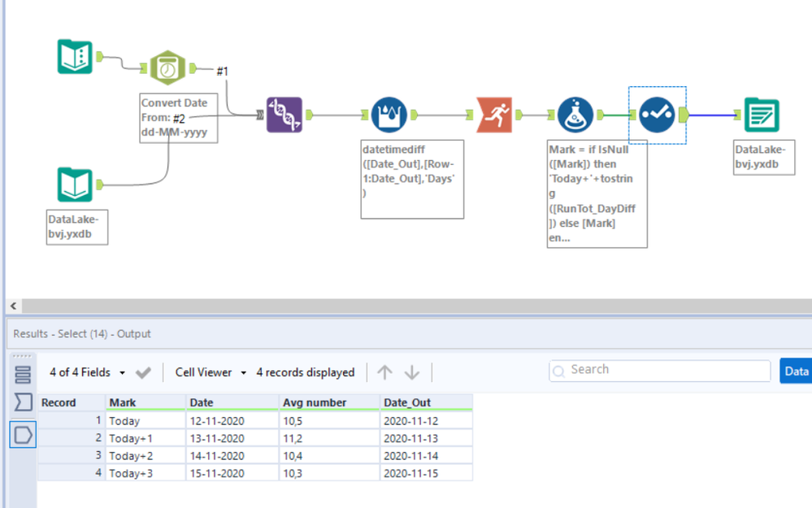
Task: Click the input DataLake-bvj.yxdb annotation
Action: 77,227
